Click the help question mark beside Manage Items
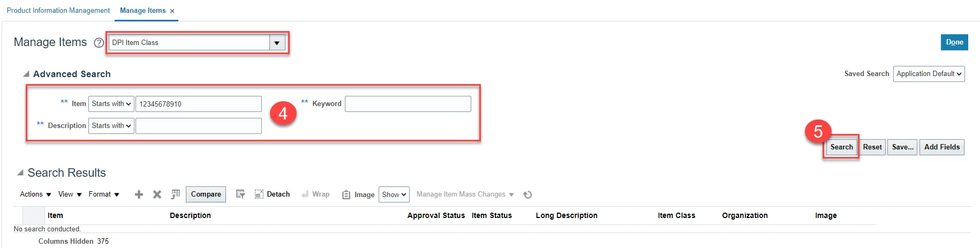This screenshot has height=248, width=980. pos(99,43)
